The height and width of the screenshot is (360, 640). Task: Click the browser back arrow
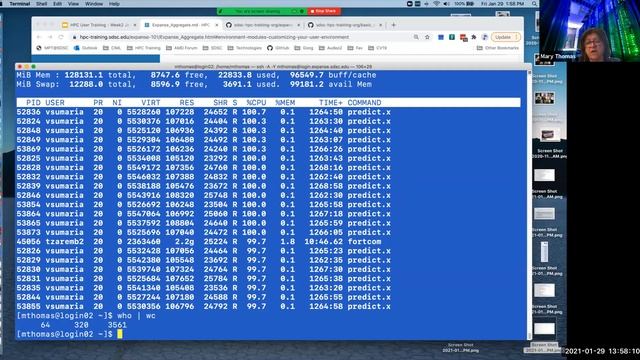39,37
